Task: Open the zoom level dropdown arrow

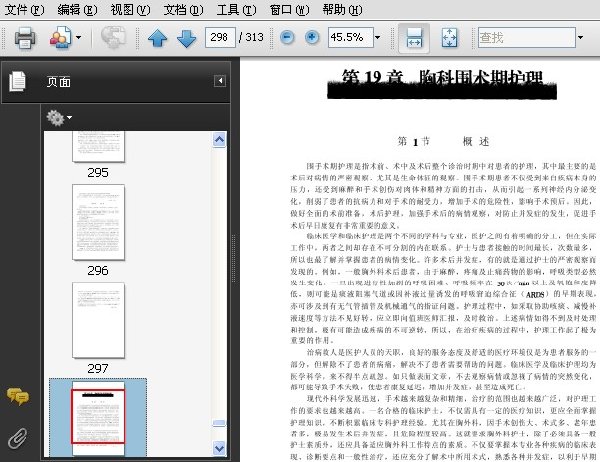Action: (378, 38)
